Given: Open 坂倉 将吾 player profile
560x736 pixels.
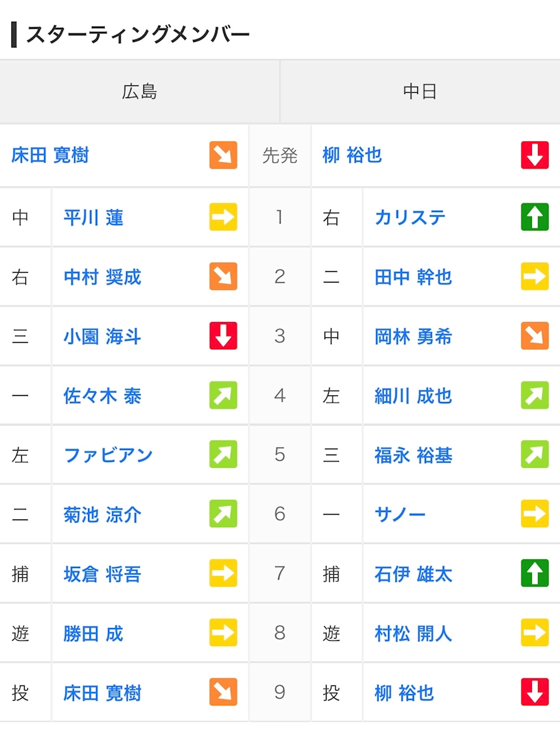Looking at the screenshot, I should (102, 573).
